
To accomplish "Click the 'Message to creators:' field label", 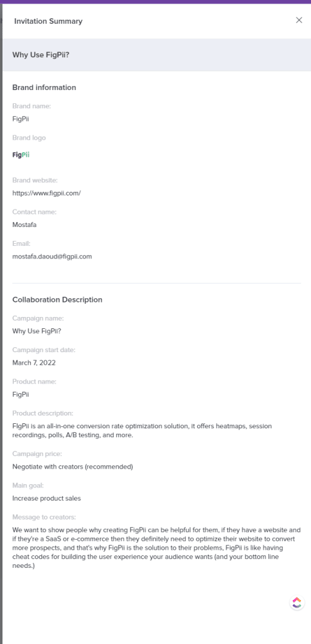I will [x=45, y=517].
